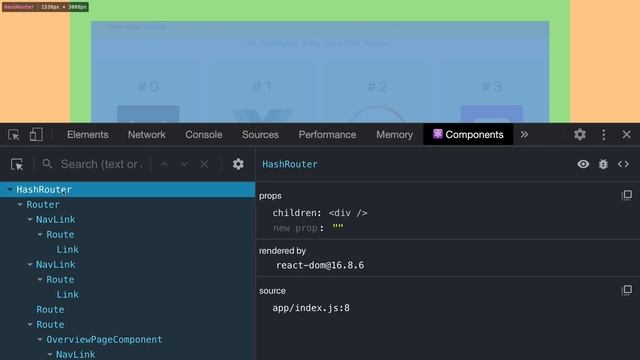The width and height of the screenshot is (640, 360).
Task: Select React component picker icon
Action: 17,164
